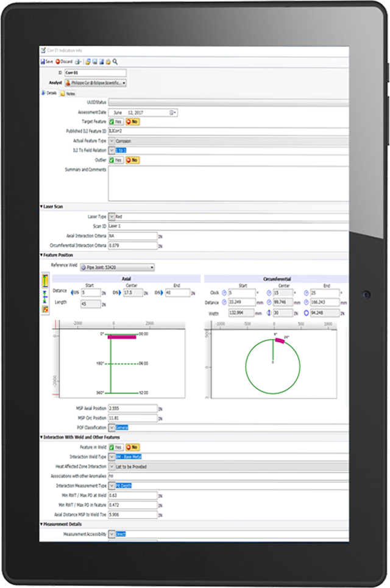Click the blue disk icon in toolbar
The height and width of the screenshot is (588, 390).
(102, 62)
